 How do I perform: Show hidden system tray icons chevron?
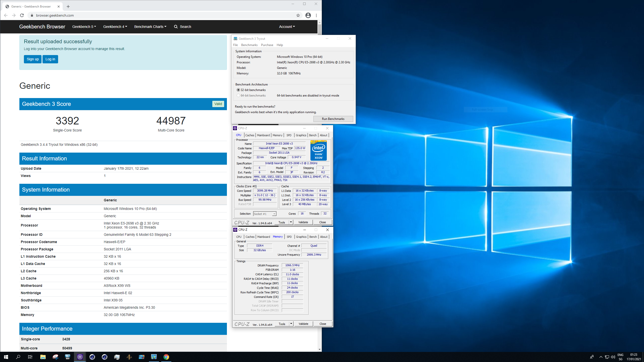pos(601,357)
